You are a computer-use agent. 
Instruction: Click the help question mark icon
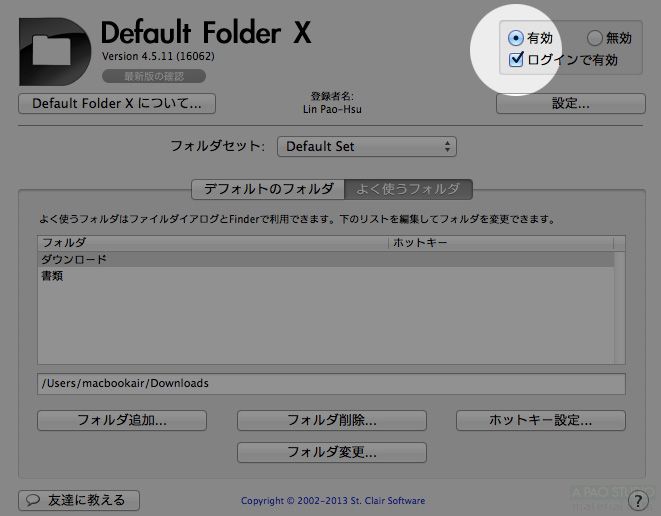click(638, 500)
